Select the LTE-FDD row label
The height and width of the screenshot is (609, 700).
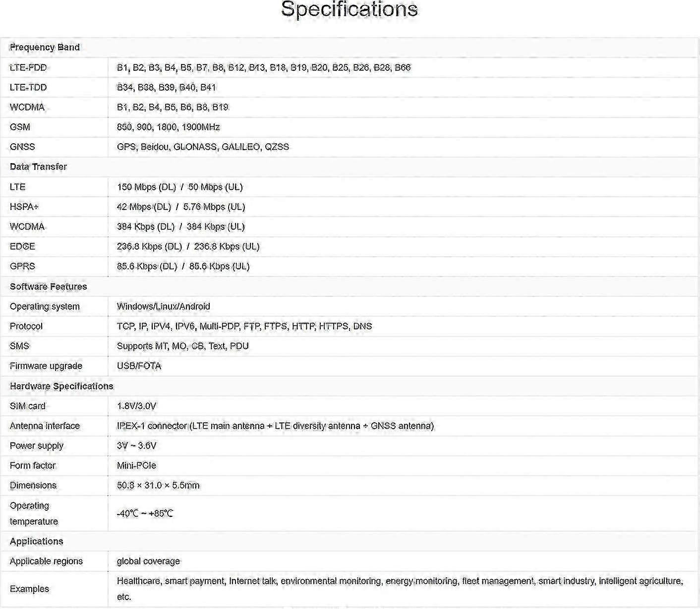point(28,68)
